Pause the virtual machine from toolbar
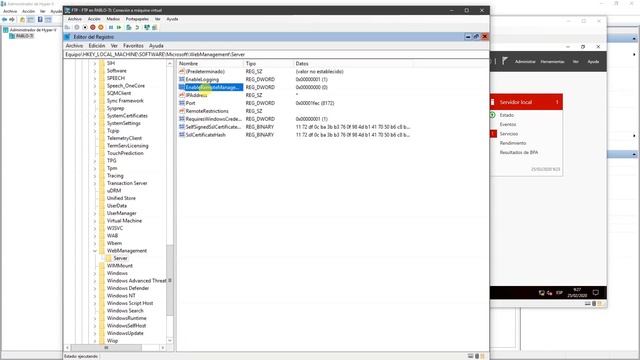This screenshot has height=360, width=640. (111, 27)
